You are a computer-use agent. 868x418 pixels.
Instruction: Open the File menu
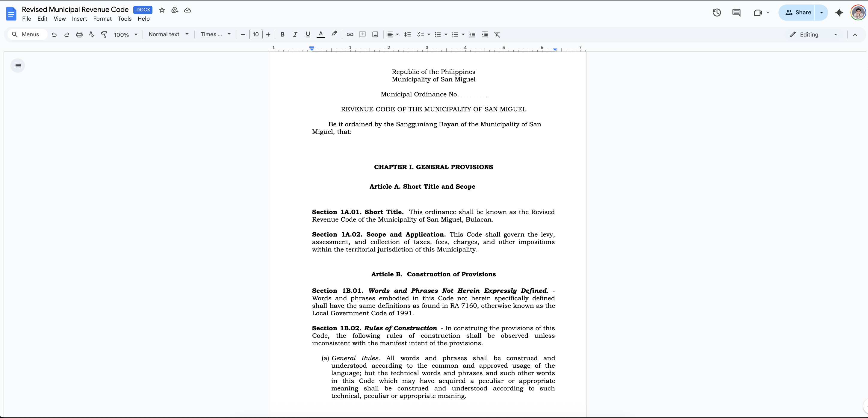(x=26, y=19)
